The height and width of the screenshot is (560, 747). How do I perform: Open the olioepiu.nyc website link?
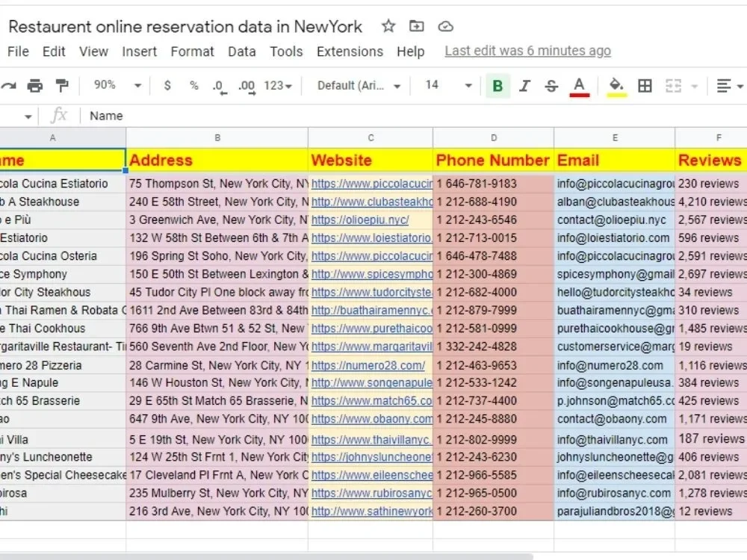click(x=360, y=220)
